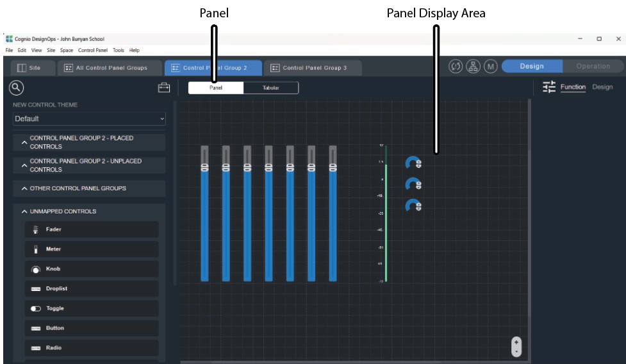Click the Fader label in Unmapped Controls
This screenshot has height=364, width=626.
(x=53, y=229)
